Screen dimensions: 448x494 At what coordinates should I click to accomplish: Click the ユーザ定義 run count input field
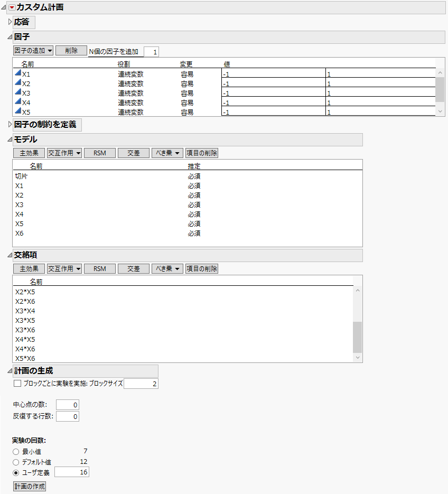click(x=71, y=472)
